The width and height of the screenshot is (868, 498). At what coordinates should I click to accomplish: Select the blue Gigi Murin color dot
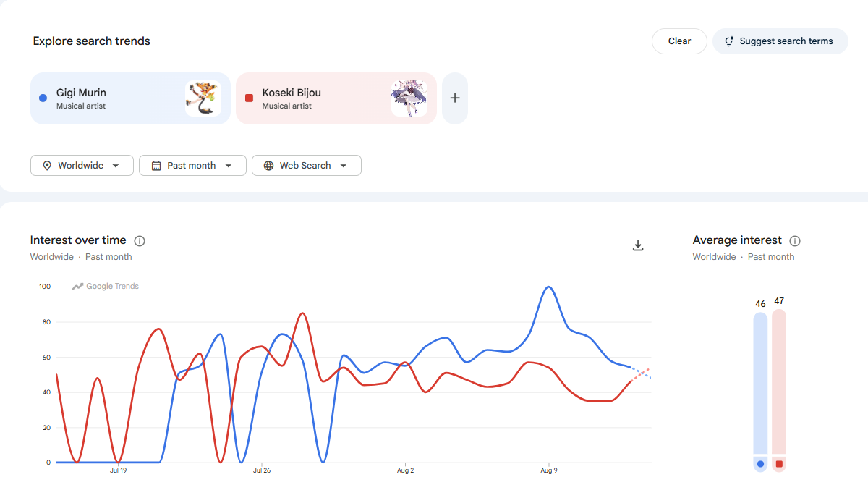point(43,98)
